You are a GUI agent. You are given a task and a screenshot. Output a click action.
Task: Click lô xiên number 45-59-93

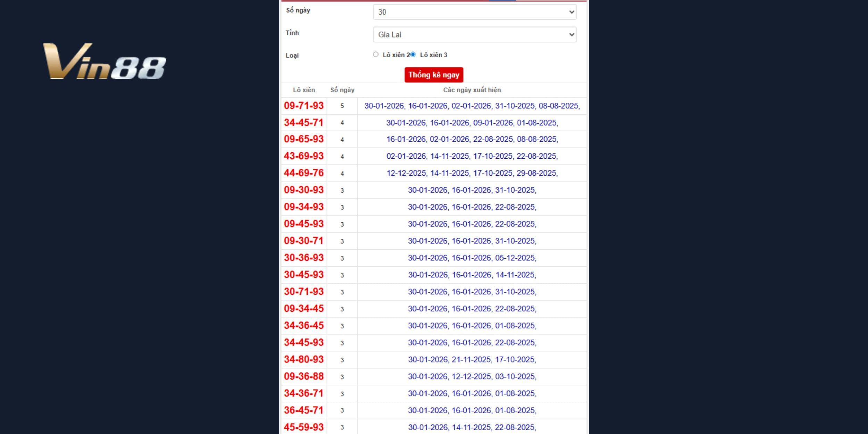(x=303, y=427)
